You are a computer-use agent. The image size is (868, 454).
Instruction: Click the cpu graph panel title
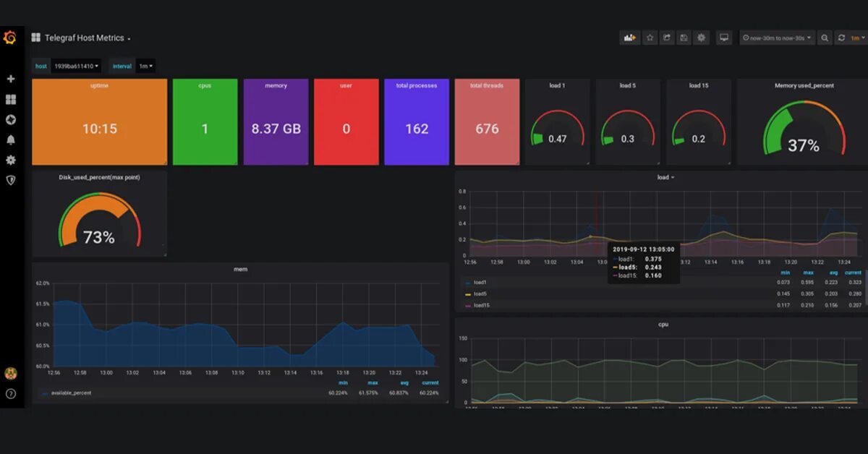click(663, 325)
